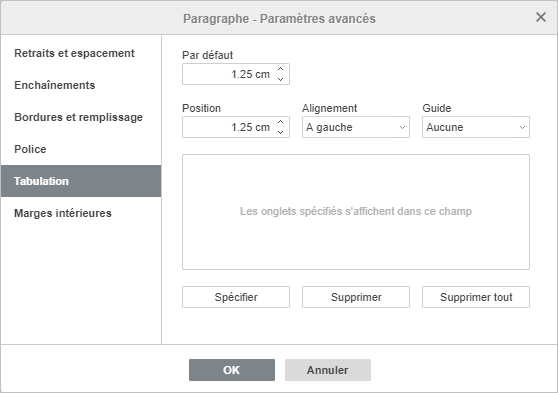The height and width of the screenshot is (393, 558).
Task: Decrease Position value with down arrow
Action: click(x=280, y=132)
